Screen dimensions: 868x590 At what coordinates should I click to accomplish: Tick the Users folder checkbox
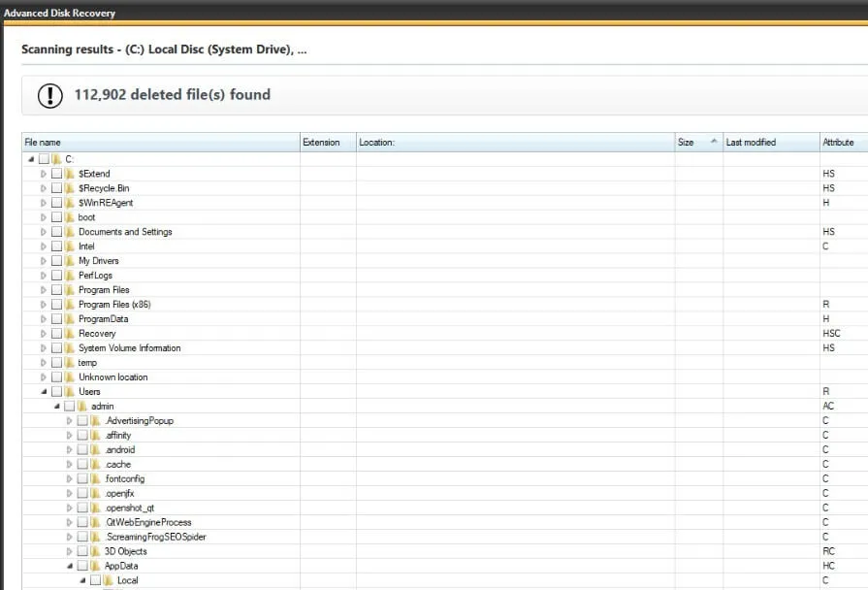(x=56, y=392)
